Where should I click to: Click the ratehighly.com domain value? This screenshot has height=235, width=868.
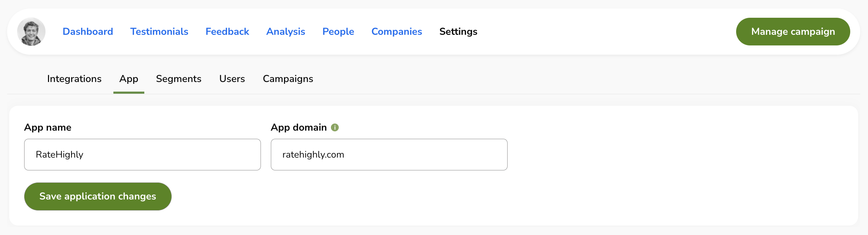pyautogui.click(x=313, y=154)
